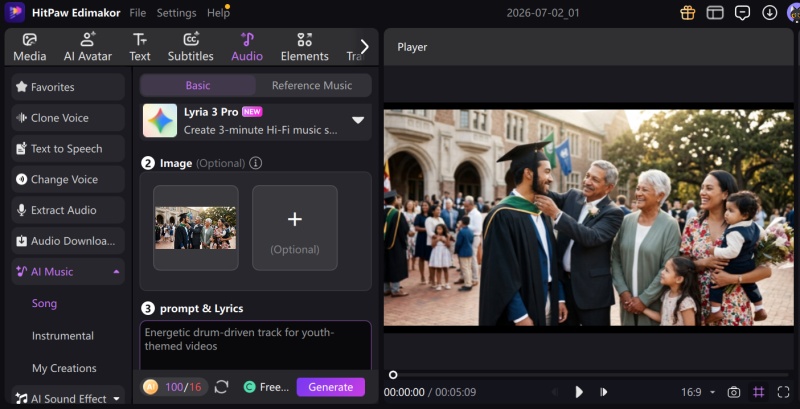Show more tabs with right arrow
The image size is (800, 409).
click(x=364, y=47)
